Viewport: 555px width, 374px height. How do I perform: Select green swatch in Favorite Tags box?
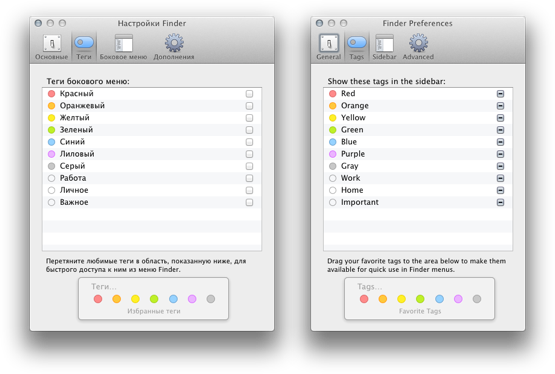(x=420, y=299)
